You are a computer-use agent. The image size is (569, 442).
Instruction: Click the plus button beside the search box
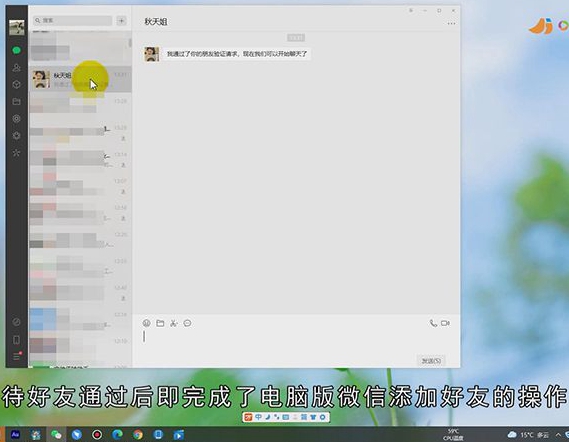[122, 21]
